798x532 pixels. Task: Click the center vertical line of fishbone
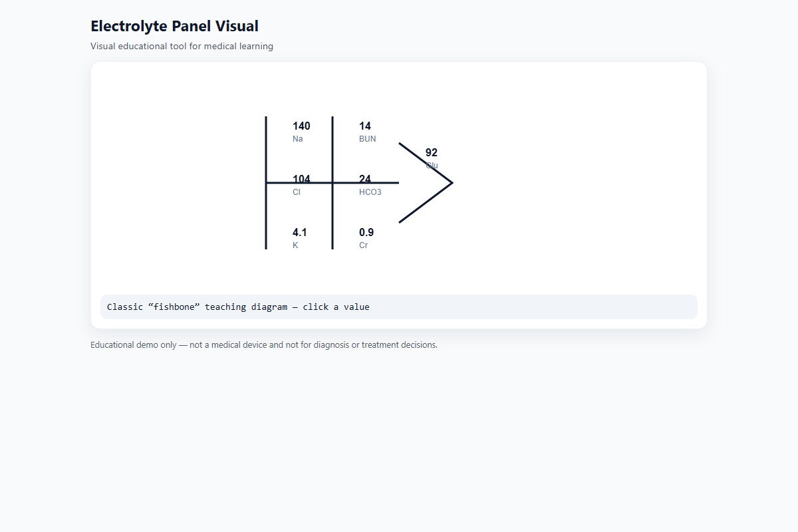point(332,183)
